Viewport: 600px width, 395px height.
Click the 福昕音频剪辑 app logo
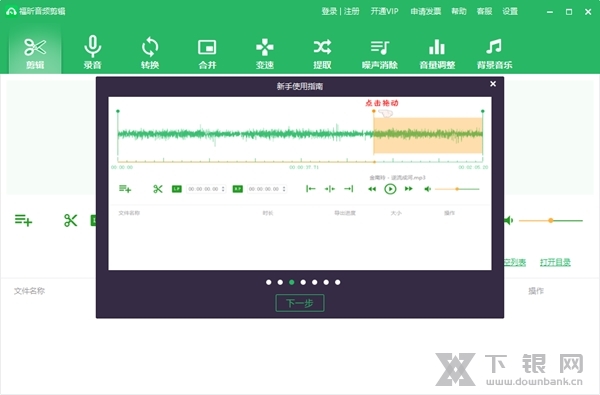coord(11,11)
